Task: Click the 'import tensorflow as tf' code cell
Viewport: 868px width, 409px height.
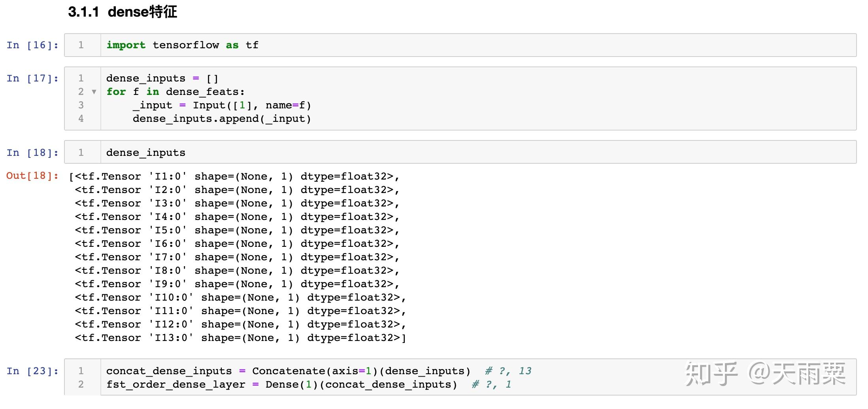Action: (x=460, y=45)
